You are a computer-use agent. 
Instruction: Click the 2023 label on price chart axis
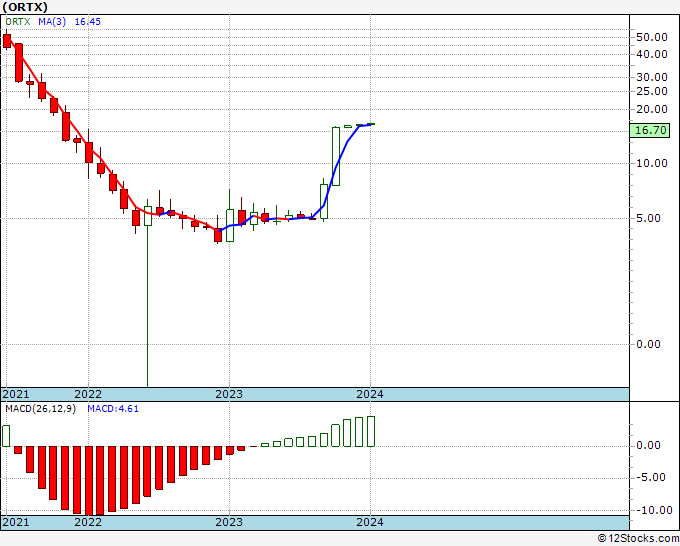coord(229,394)
